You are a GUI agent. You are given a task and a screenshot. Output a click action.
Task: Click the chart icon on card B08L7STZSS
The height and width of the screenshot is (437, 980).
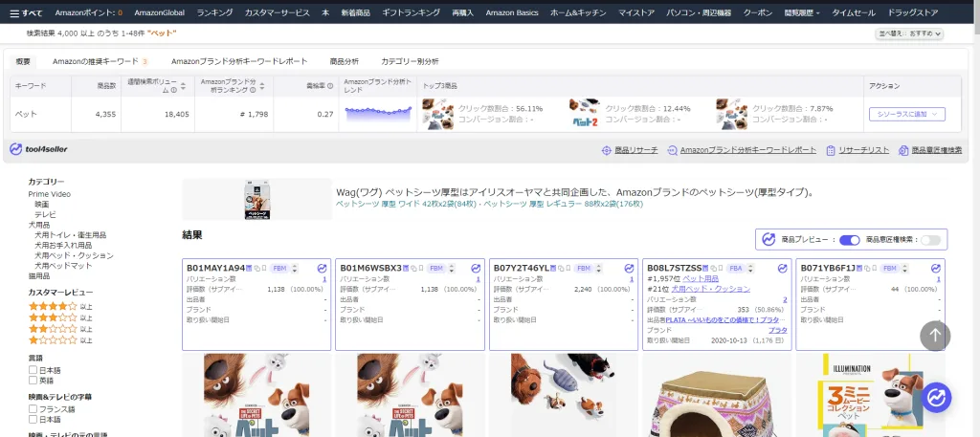pyautogui.click(x=783, y=269)
